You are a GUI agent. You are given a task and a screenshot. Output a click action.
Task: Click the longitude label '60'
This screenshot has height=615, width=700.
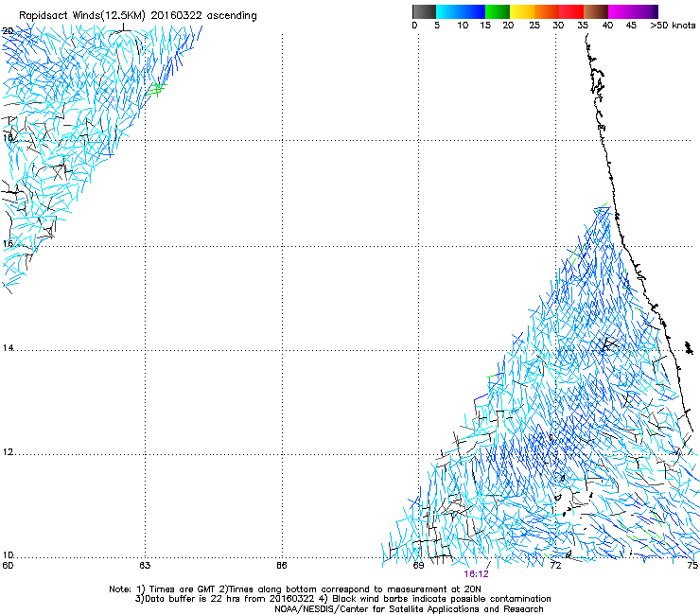tap(8, 566)
